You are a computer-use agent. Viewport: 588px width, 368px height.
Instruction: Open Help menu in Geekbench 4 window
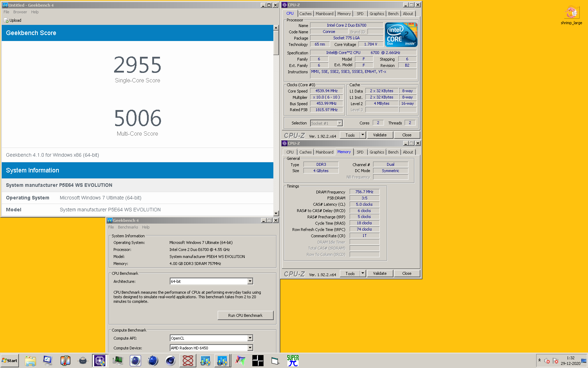click(x=146, y=227)
